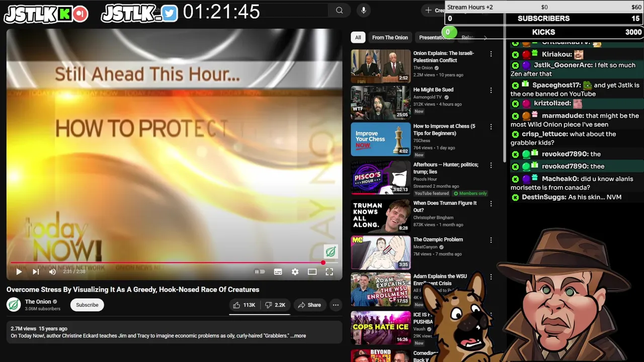Image resolution: width=644 pixels, height=362 pixels.
Task: Skip to next video button
Action: 36,271
